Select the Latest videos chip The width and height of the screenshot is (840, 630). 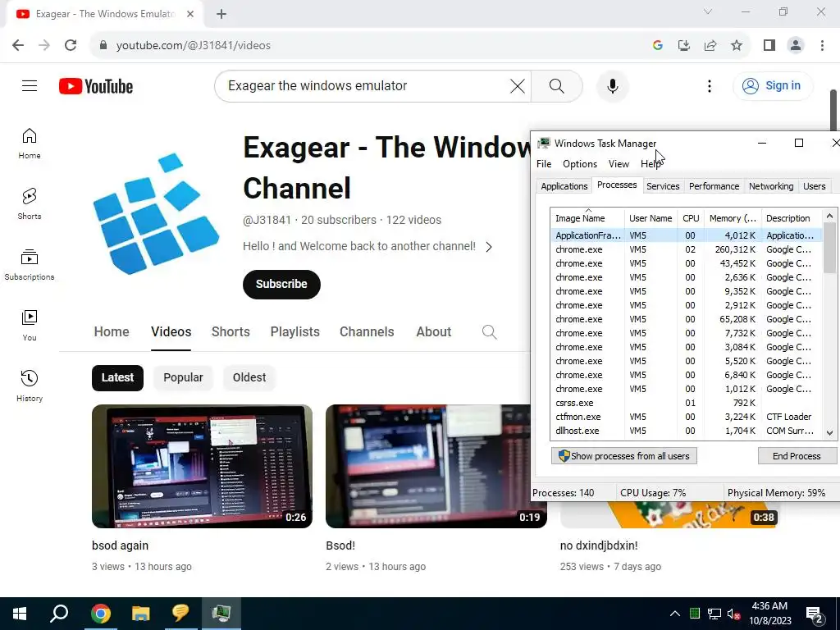[117, 377]
